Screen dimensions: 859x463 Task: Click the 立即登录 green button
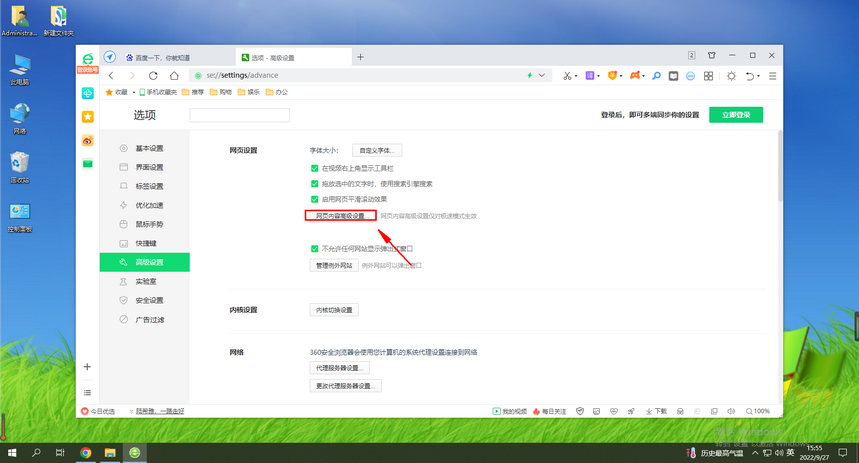coord(736,115)
